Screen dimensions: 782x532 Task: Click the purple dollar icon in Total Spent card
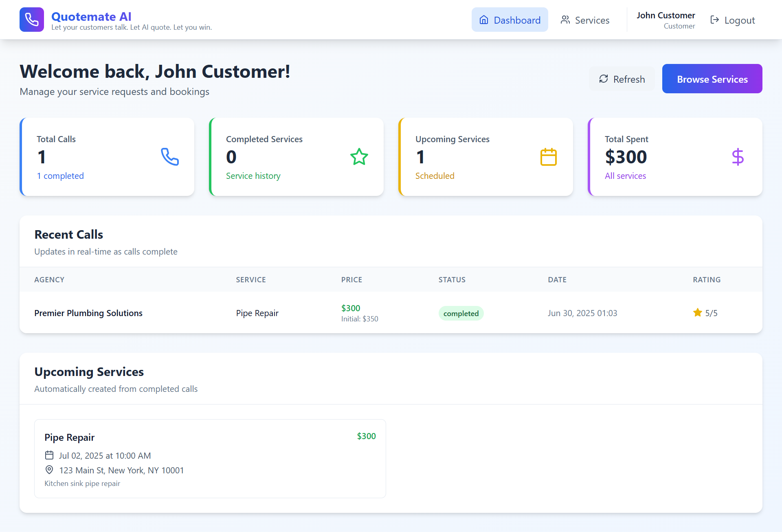[738, 157]
